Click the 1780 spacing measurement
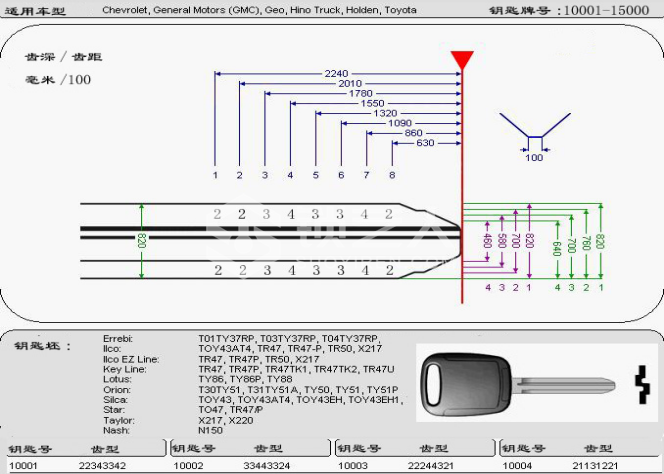Viewport: 664px width, 474px height. tap(360, 93)
